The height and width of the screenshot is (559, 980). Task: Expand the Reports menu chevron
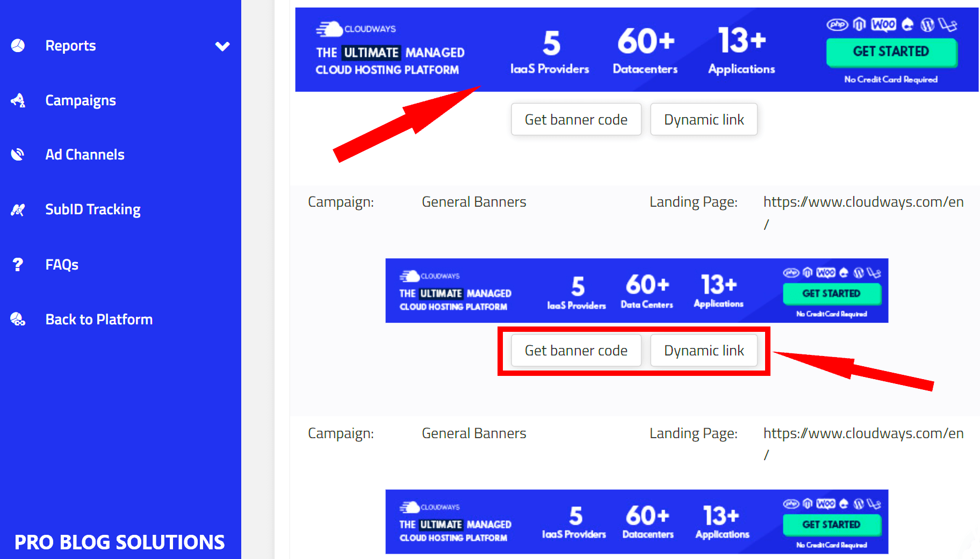pos(222,46)
